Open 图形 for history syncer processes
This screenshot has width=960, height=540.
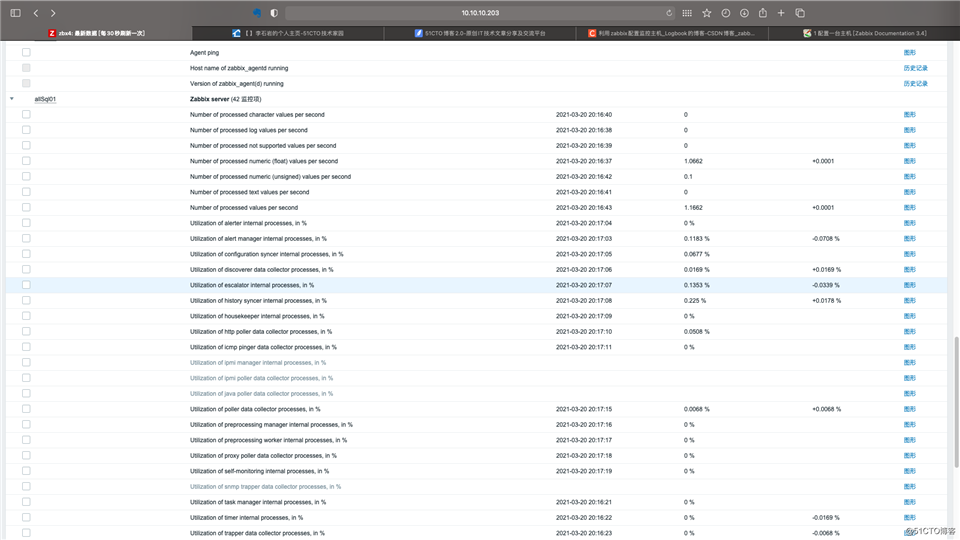(x=909, y=301)
